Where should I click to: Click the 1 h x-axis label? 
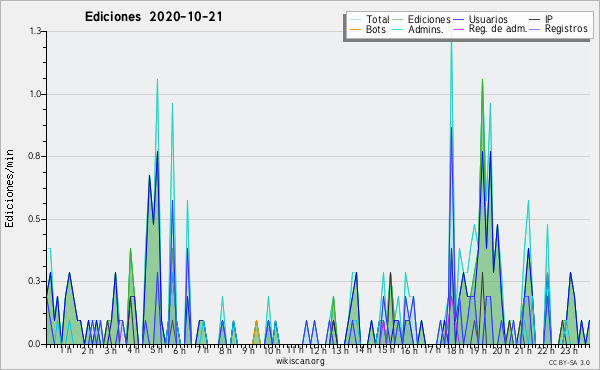coord(65,350)
